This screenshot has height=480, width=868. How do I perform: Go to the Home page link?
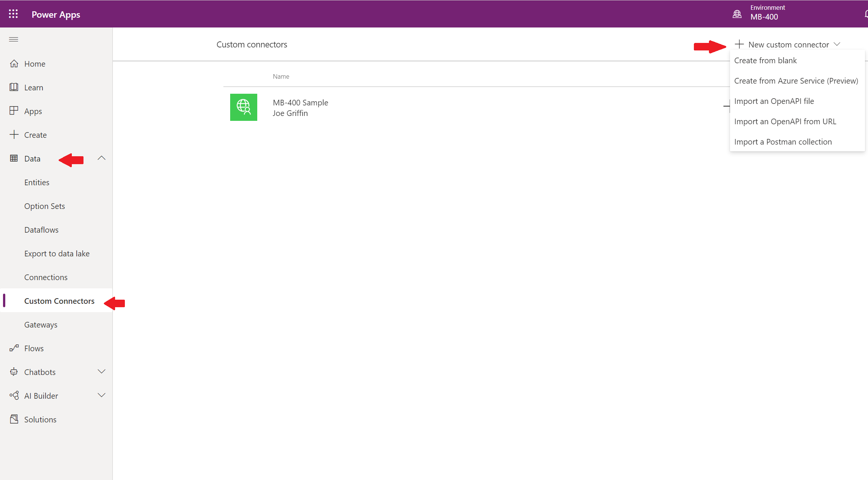pos(35,64)
